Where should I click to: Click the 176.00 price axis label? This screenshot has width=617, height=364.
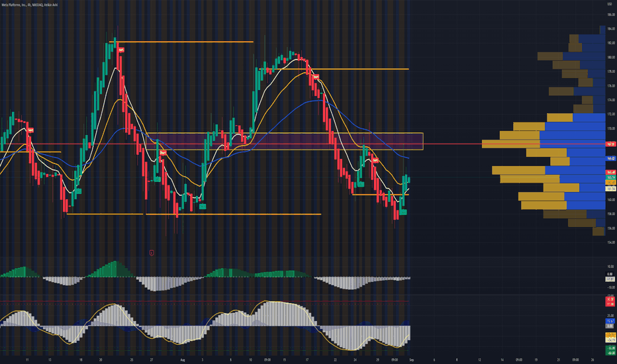(x=610, y=86)
